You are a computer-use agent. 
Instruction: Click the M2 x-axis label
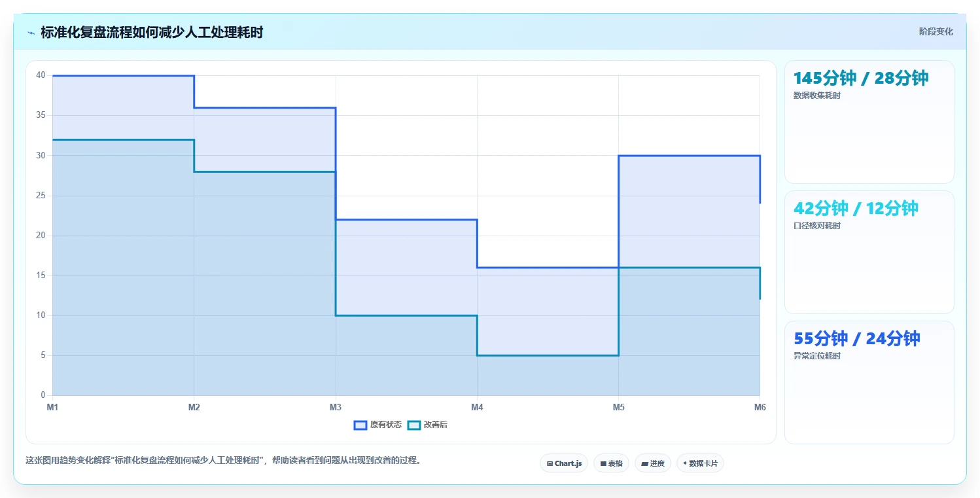[x=194, y=407]
